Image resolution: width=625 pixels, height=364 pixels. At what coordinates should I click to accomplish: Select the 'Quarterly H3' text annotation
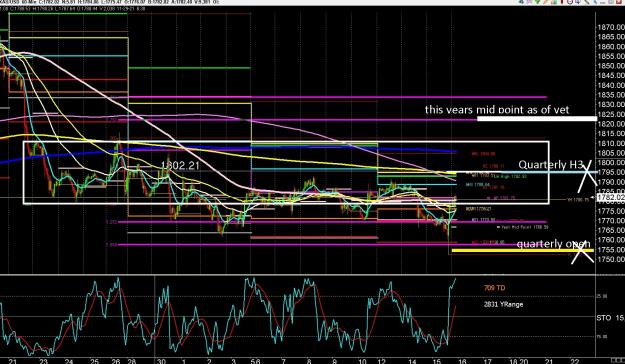tap(551, 165)
